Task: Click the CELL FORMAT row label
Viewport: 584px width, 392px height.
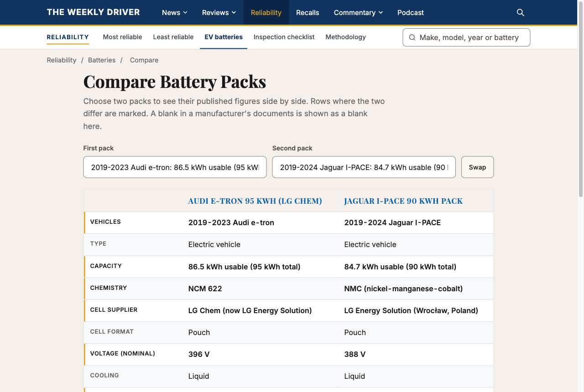Action: tap(112, 331)
